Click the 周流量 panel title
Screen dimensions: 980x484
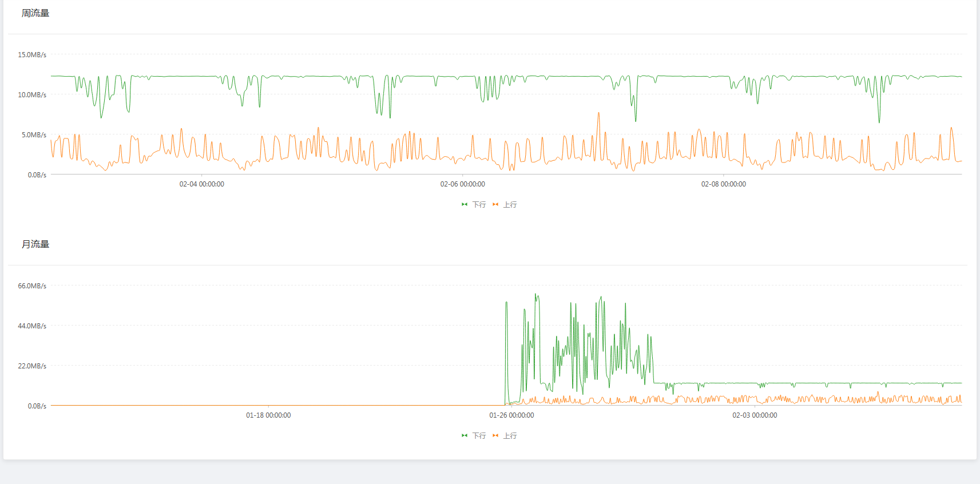tap(35, 13)
